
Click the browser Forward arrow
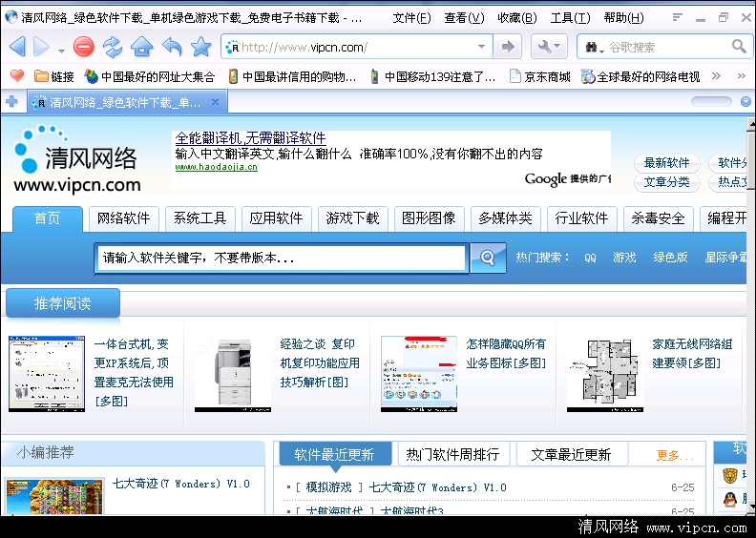pyautogui.click(x=41, y=47)
